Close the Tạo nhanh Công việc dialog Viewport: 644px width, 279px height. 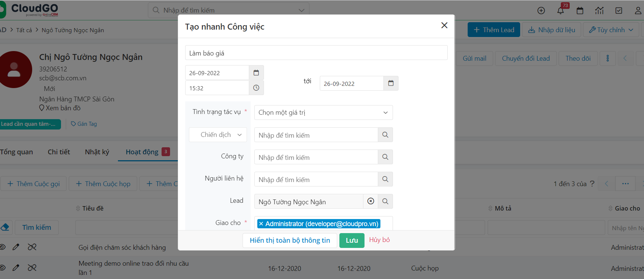(444, 25)
